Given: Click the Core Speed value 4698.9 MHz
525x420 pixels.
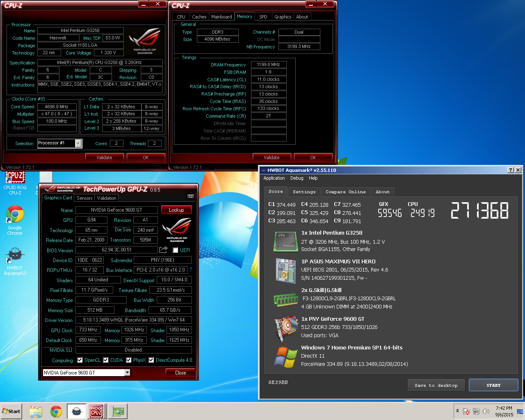Looking at the screenshot, I should pyautogui.click(x=57, y=107).
